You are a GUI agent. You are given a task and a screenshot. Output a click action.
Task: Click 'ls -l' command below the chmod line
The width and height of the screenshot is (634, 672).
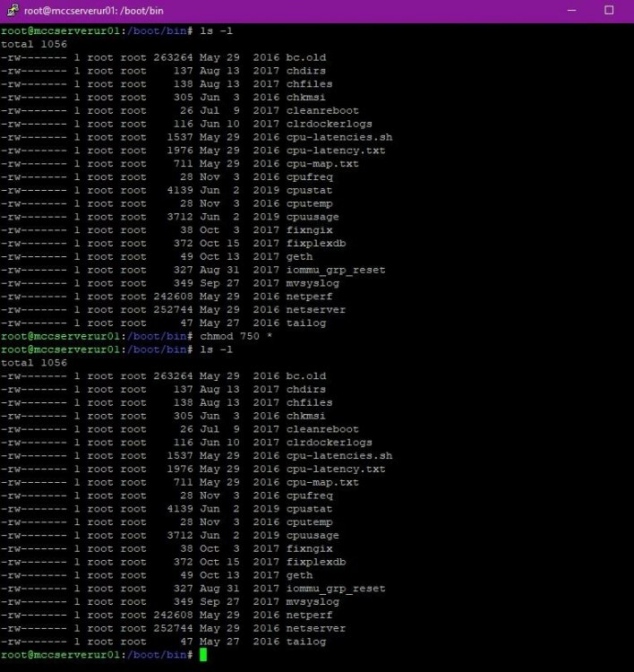click(x=217, y=349)
